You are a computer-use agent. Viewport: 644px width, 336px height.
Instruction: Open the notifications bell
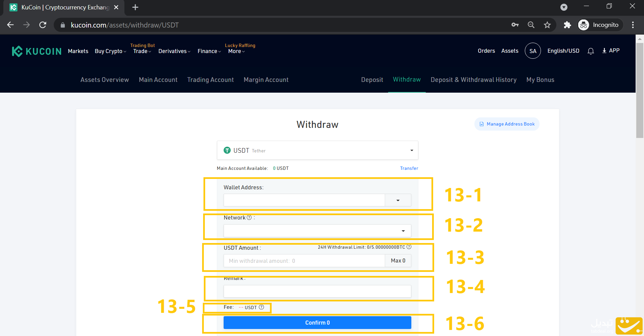coord(591,51)
